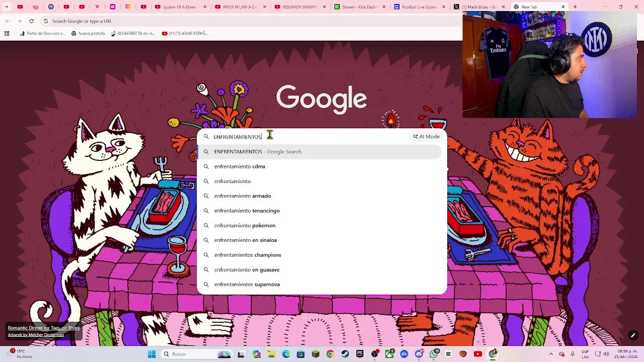Open Microsoft Store from taskbar
Image resolution: width=644 pixels, height=362 pixels.
[x=300, y=354]
